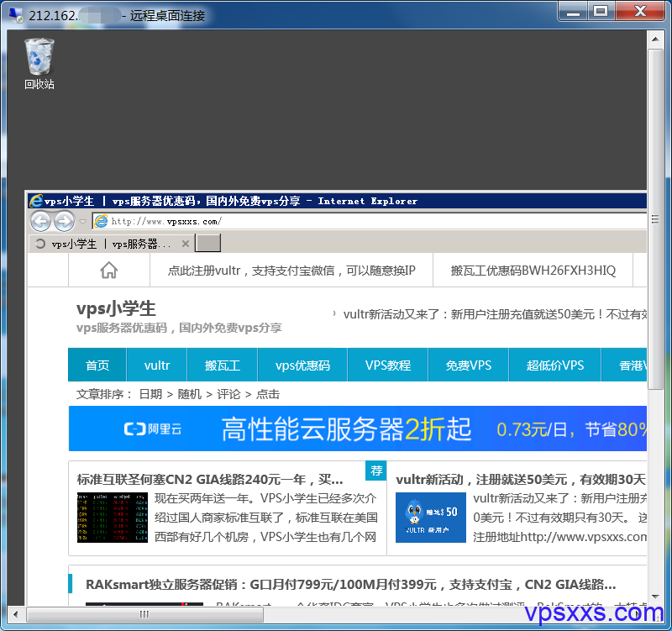This screenshot has width=672, height=631.
Task: Select the vps优惠码 navigation item
Action: point(302,365)
